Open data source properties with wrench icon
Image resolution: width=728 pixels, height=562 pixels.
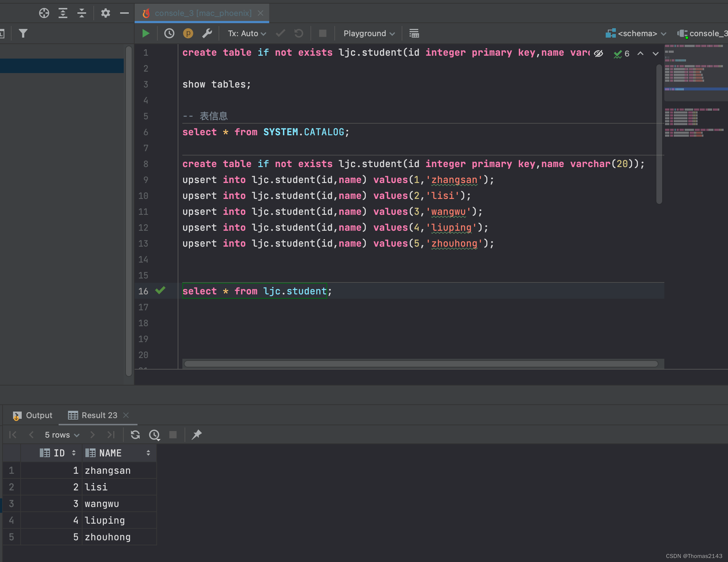pyautogui.click(x=207, y=33)
